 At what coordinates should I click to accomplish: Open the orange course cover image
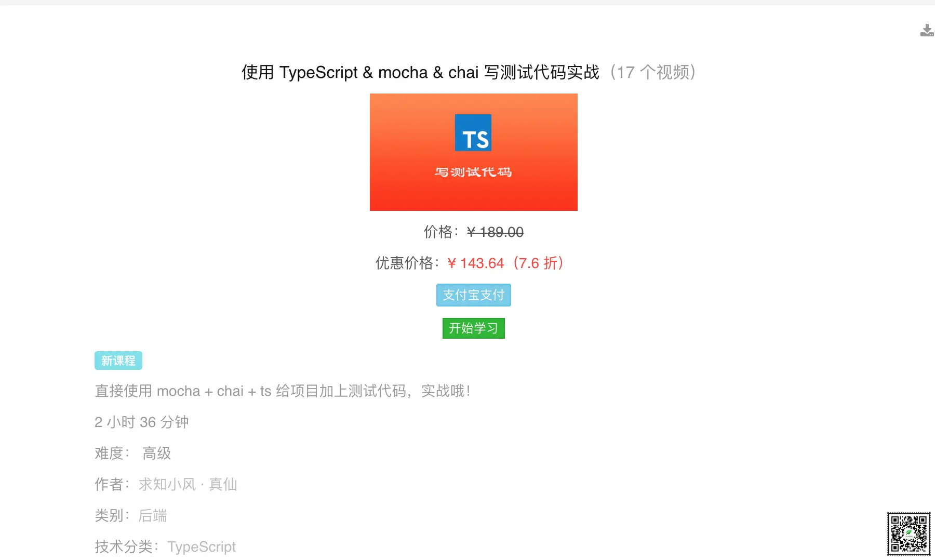(x=474, y=152)
